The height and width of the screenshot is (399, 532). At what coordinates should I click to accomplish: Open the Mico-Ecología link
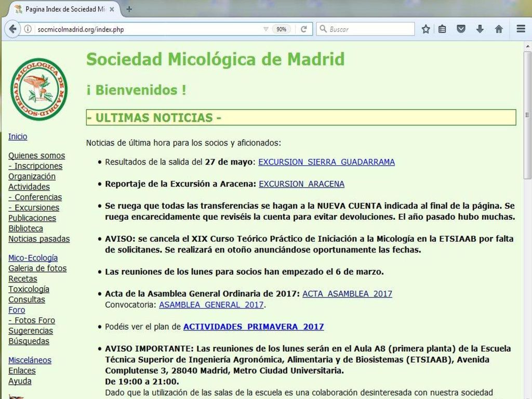point(33,258)
